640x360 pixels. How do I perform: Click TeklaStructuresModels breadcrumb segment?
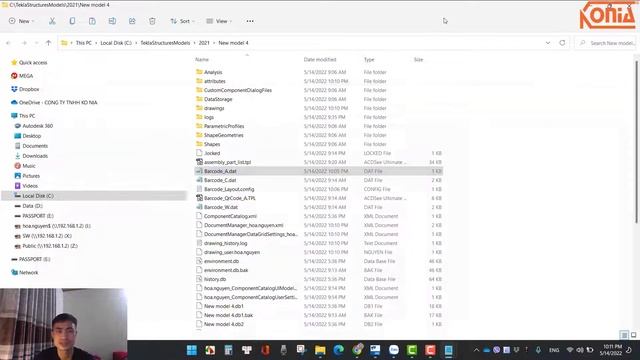click(x=165, y=43)
